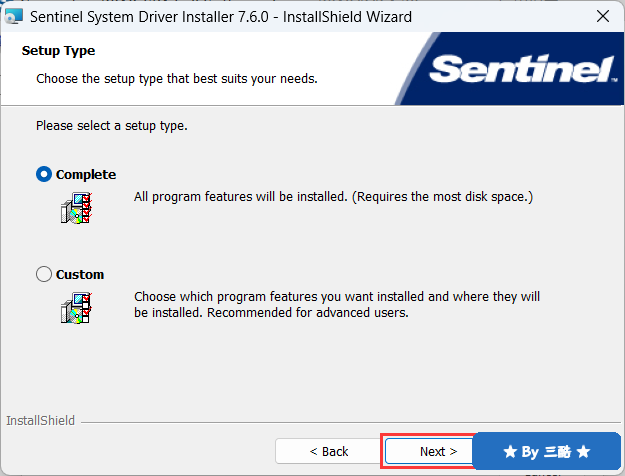Viewport: 625px width, 476px height.
Task: Click the Sentinel logo banner
Action: [x=509, y=69]
